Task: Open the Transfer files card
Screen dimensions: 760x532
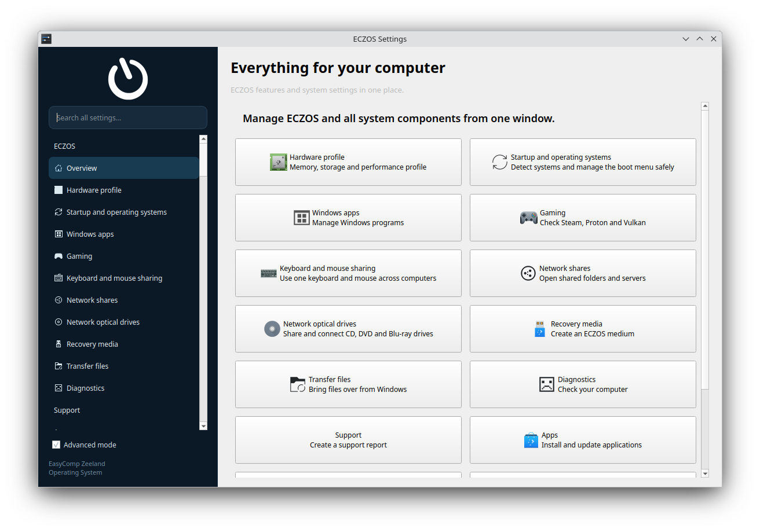Action: (348, 384)
